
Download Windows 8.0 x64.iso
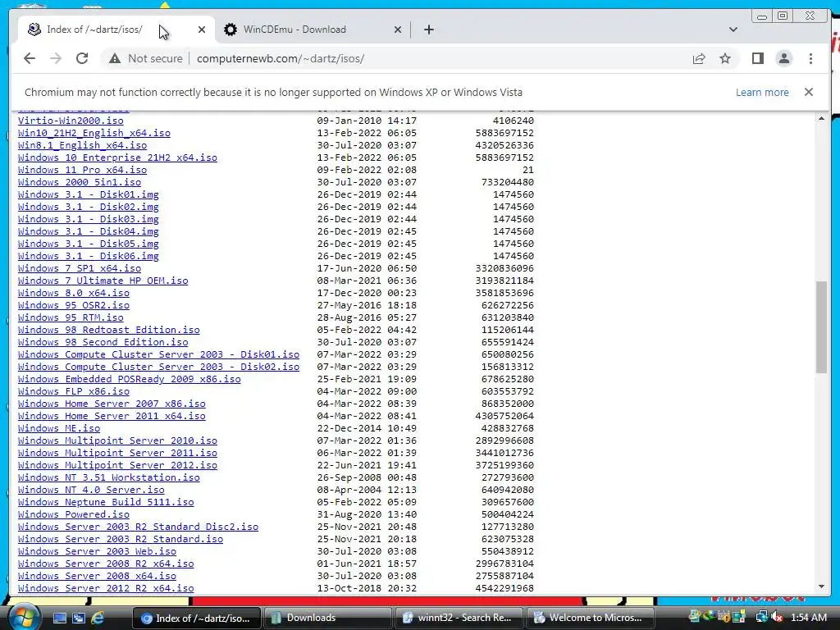[x=73, y=293]
